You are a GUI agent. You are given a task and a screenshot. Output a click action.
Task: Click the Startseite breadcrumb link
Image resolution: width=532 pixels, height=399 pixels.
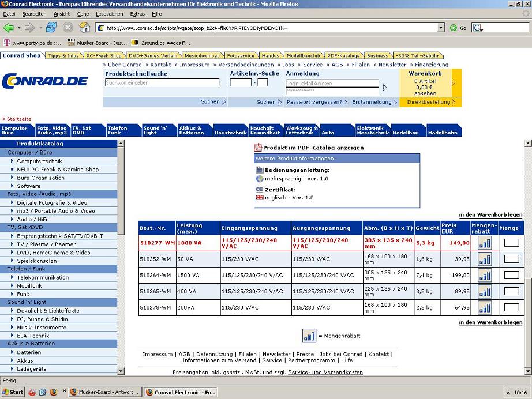[x=19, y=119]
